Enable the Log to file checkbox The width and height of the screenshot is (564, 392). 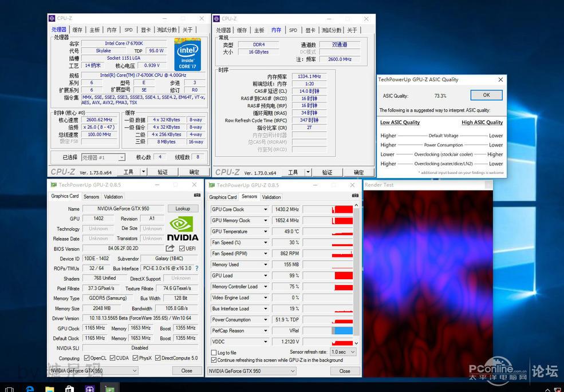pos(216,353)
